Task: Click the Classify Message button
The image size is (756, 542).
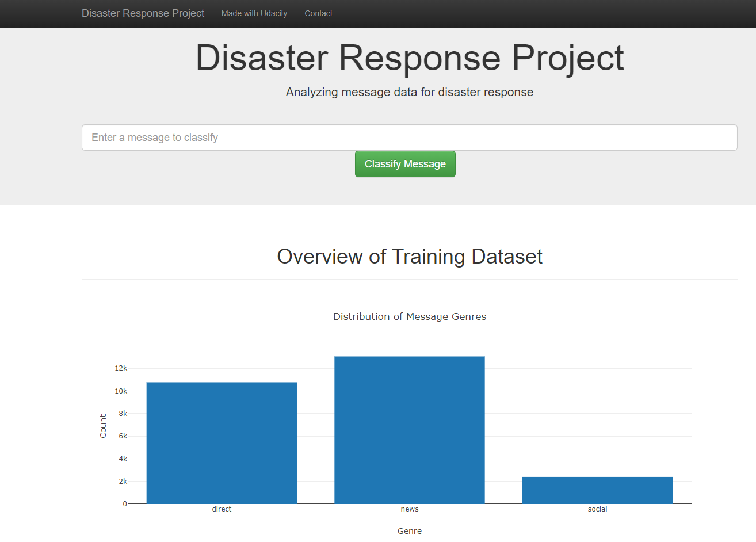Action: [x=405, y=163]
